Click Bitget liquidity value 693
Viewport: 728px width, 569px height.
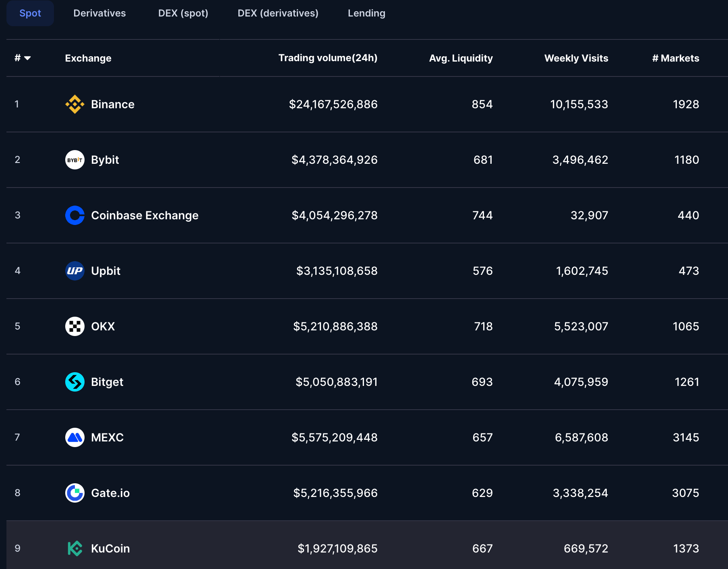click(x=482, y=382)
